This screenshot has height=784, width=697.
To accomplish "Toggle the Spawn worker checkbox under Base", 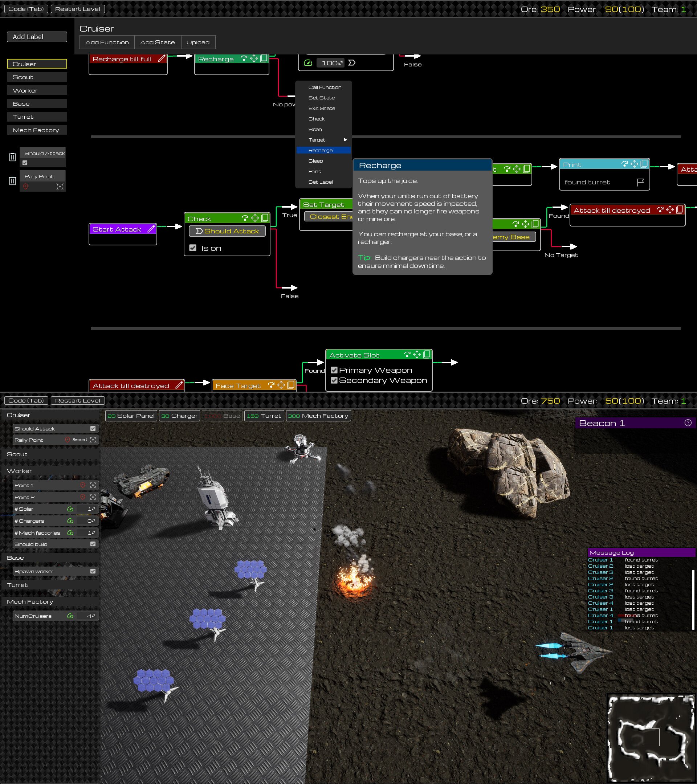I will (93, 571).
